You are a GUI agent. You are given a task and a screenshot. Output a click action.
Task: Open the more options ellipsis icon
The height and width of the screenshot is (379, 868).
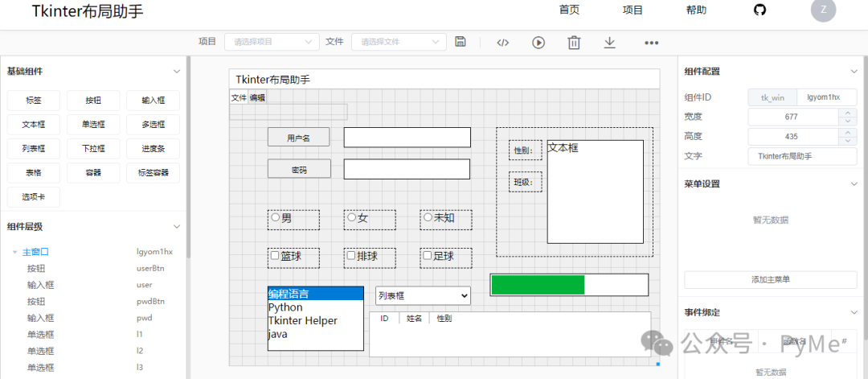click(652, 43)
